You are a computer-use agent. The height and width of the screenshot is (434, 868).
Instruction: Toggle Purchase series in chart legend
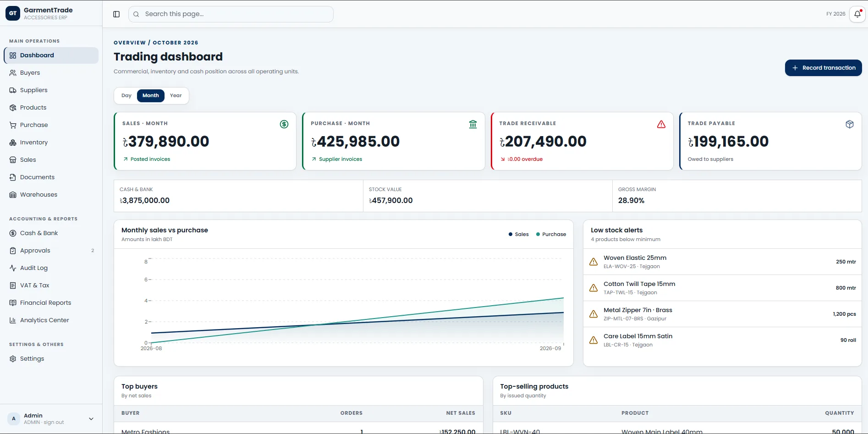[551, 234]
